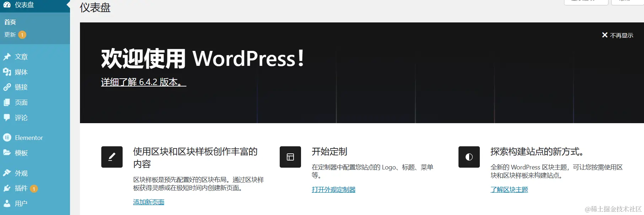Click the 开始定制 heading text
This screenshot has height=215, width=644.
tap(329, 152)
